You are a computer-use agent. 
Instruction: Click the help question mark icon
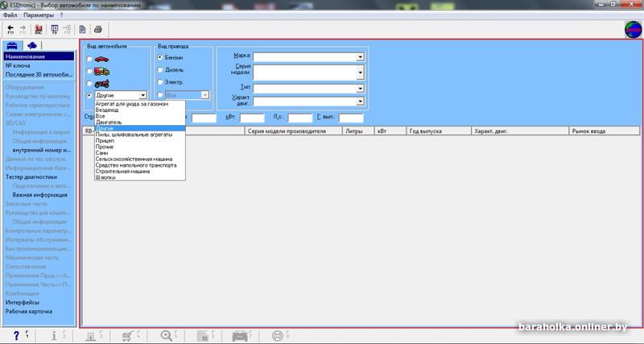tap(17, 335)
